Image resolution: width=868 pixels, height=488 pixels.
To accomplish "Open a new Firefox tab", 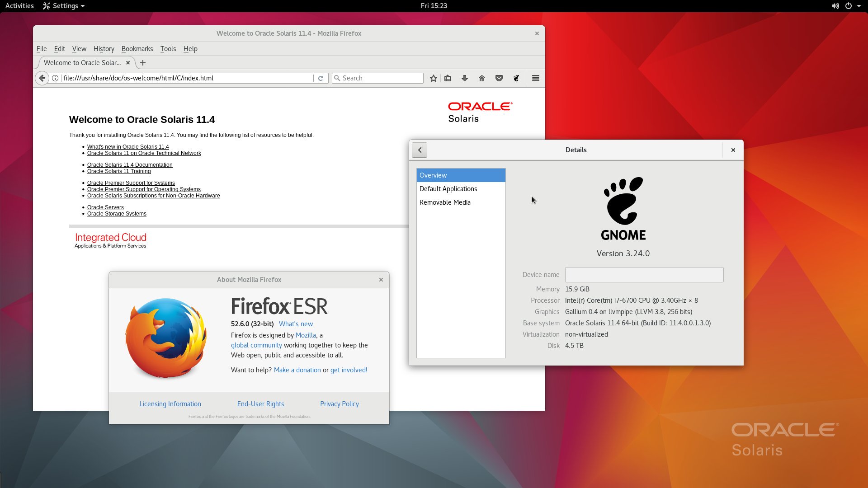I will 143,63.
